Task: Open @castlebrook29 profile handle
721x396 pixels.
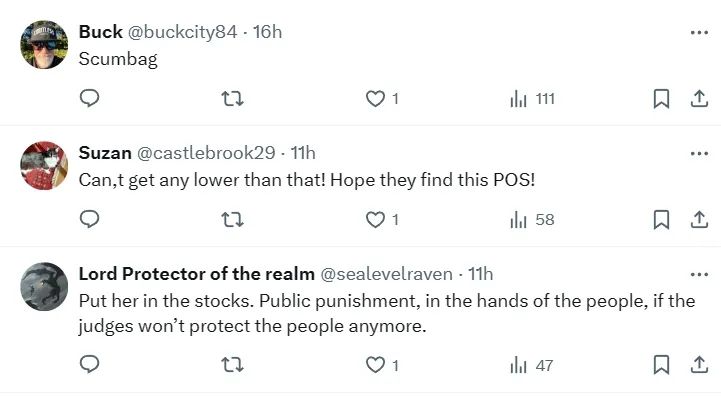Action: 206,153
